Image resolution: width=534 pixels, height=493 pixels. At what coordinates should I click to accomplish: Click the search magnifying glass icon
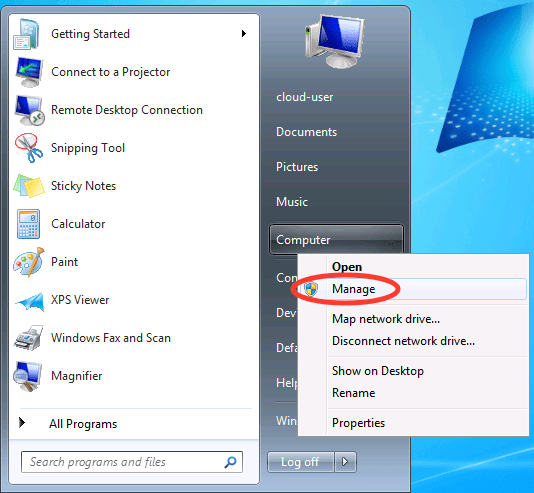(231, 462)
